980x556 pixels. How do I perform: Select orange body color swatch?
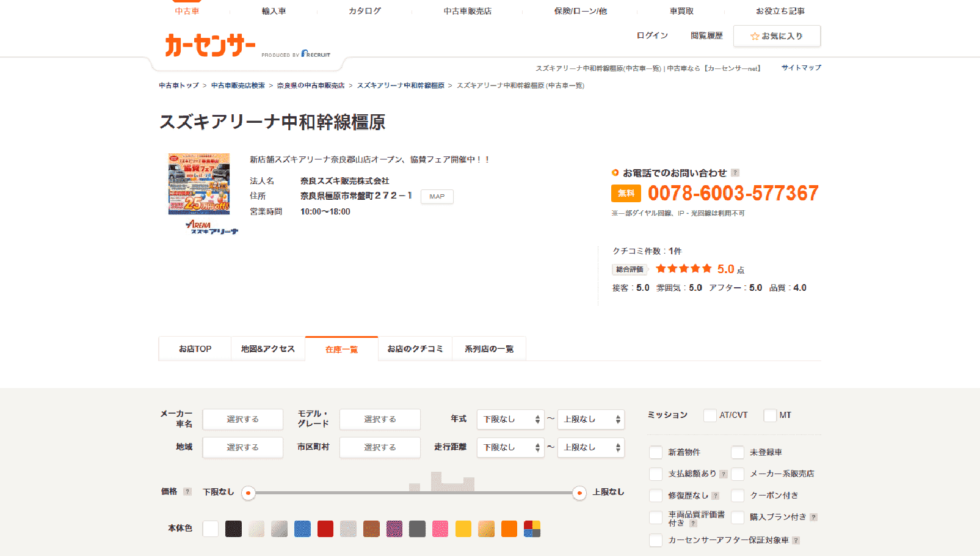coord(509,529)
